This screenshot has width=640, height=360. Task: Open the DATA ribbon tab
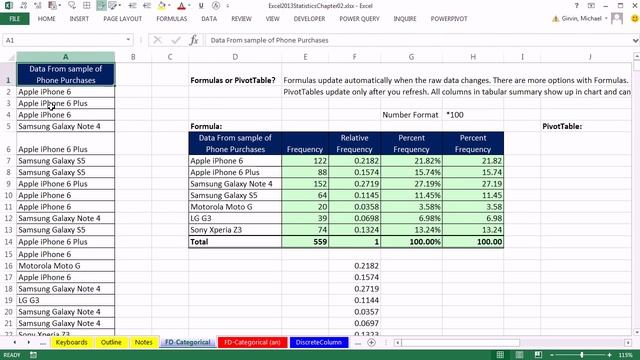tap(209, 19)
